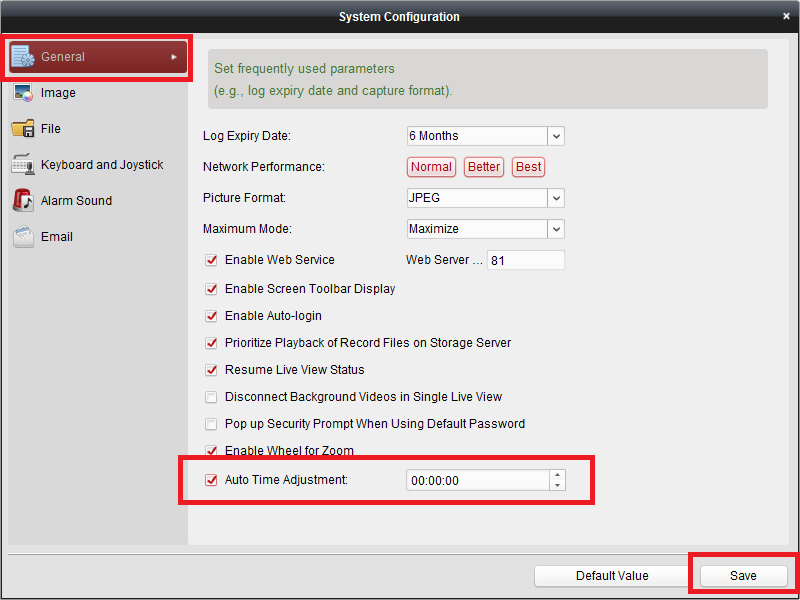800x600 pixels.
Task: Increase Auto Time Adjustment with up arrow
Action: (557, 475)
